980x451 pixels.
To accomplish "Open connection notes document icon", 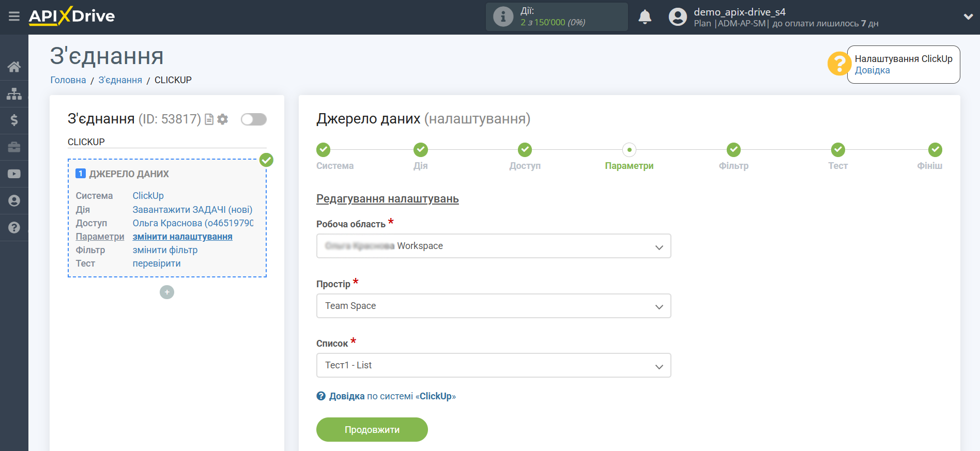I will coord(209,119).
